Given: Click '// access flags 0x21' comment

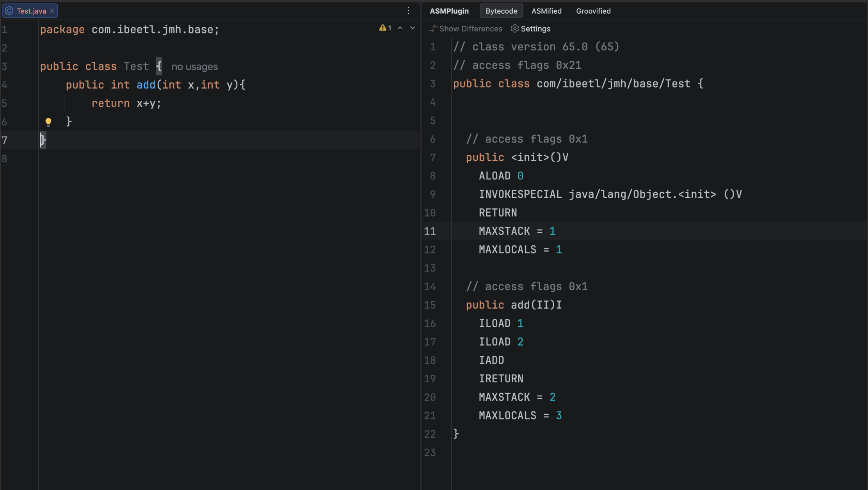Looking at the screenshot, I should (517, 65).
